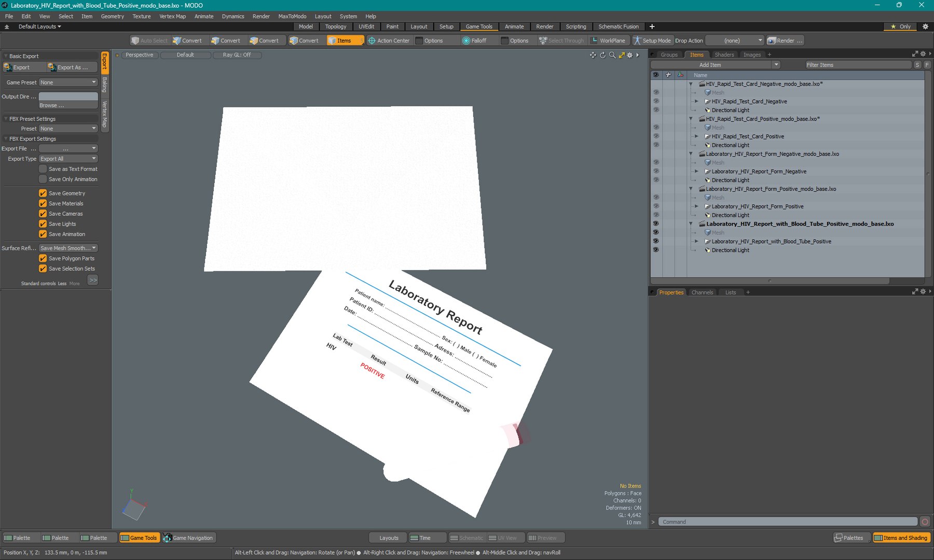Click the Browse button
Viewport: 934px width, 560px height.
click(68, 105)
